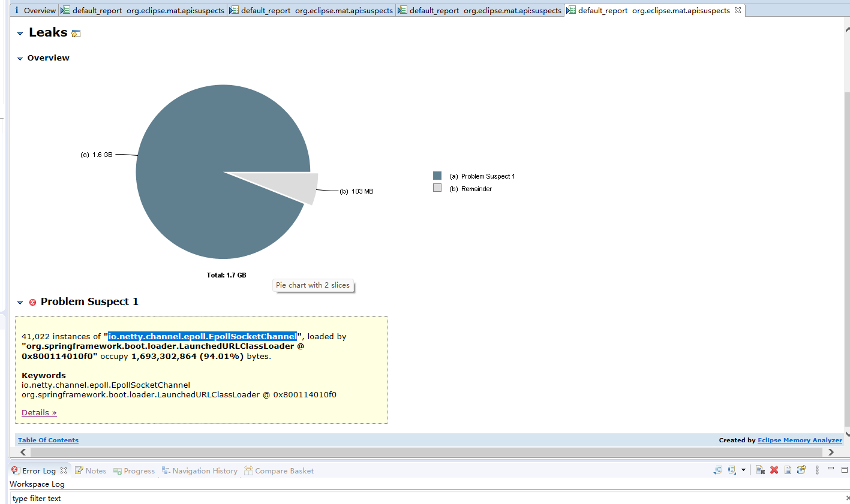Click the Table Of Contents link

pos(48,440)
